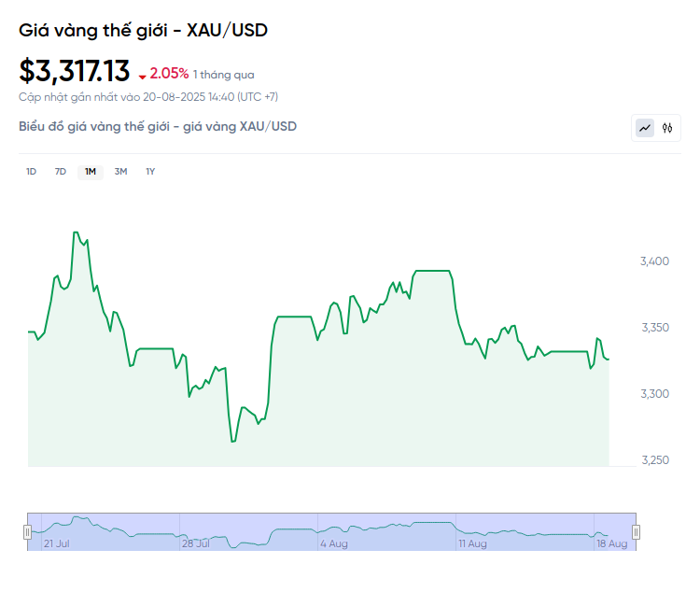The width and height of the screenshot is (700, 592).
Task: Click the 'Giá vàng thế giới - XAU/USD' heading
Action: [143, 31]
